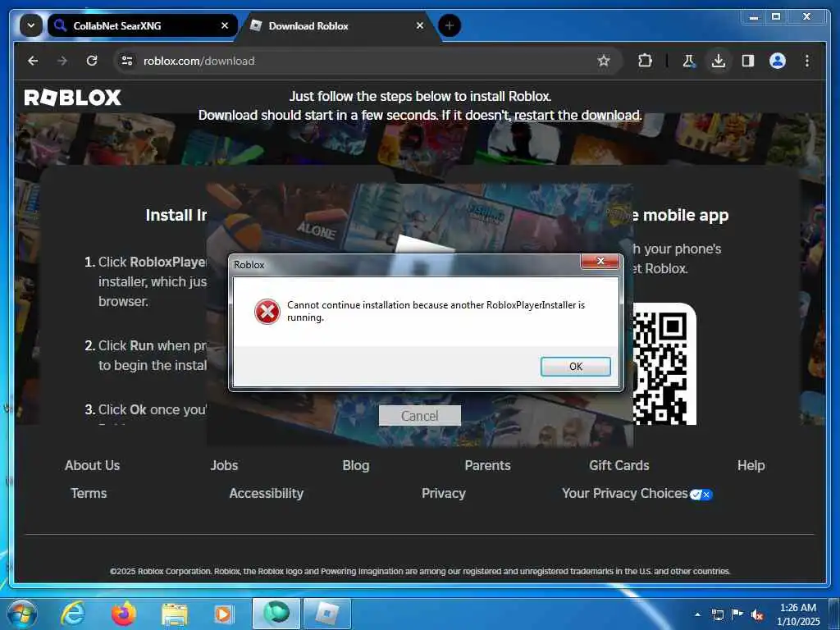The image size is (840, 630).
Task: Open the Terms footer link
Action: tap(89, 493)
